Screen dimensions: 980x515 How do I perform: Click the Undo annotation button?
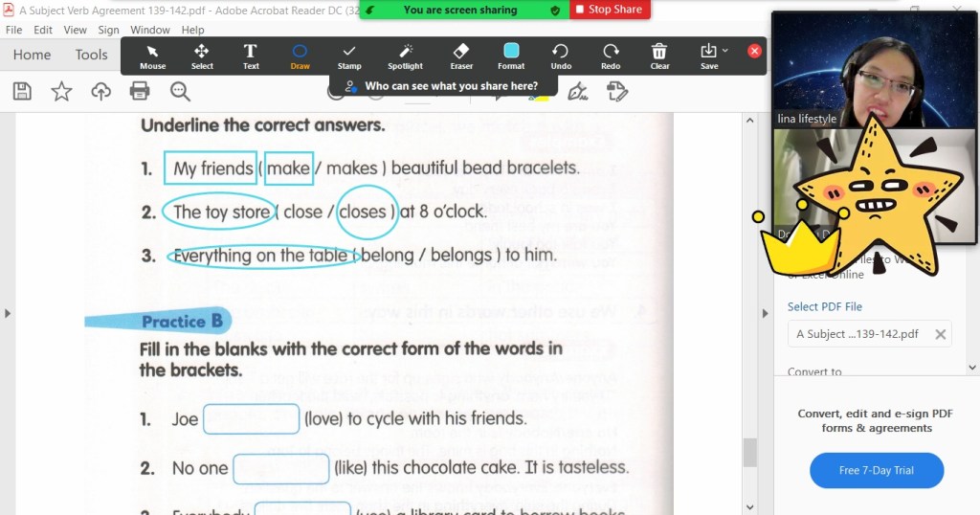561,56
